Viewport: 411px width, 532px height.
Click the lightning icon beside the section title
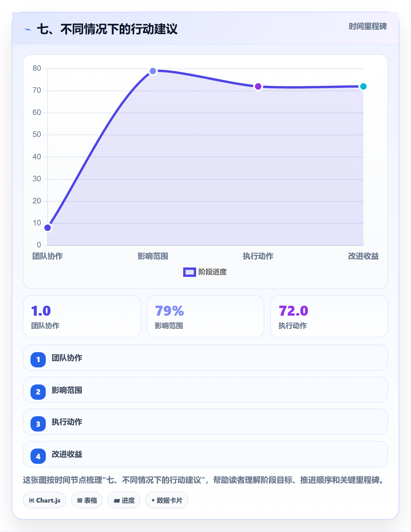coord(28,29)
